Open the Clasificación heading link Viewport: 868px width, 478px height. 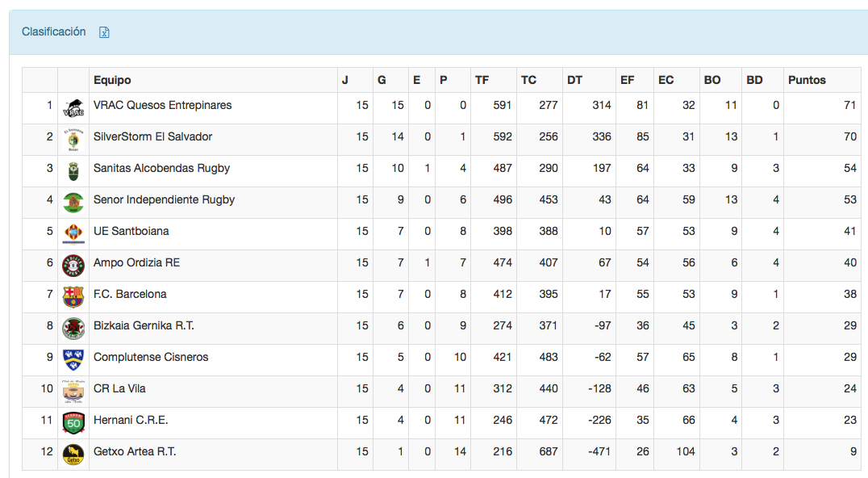(53, 31)
